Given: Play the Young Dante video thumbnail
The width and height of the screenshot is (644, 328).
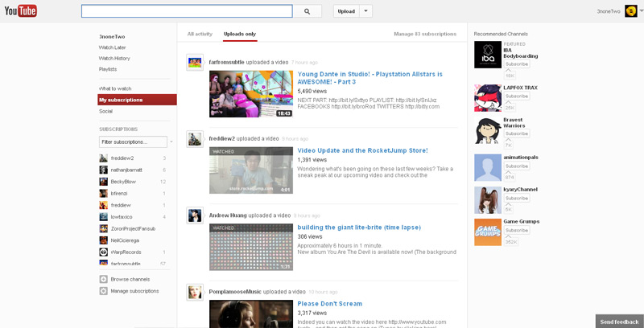Looking at the screenshot, I should pos(251,94).
